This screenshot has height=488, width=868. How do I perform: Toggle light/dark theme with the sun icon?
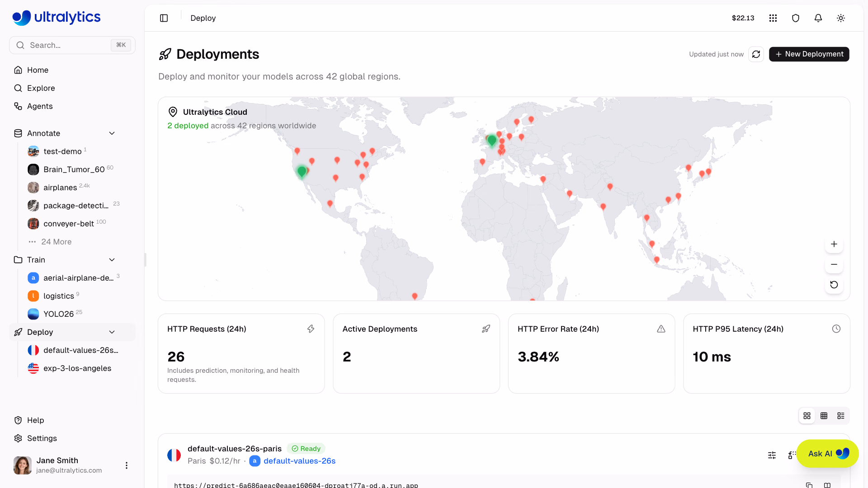(x=841, y=18)
